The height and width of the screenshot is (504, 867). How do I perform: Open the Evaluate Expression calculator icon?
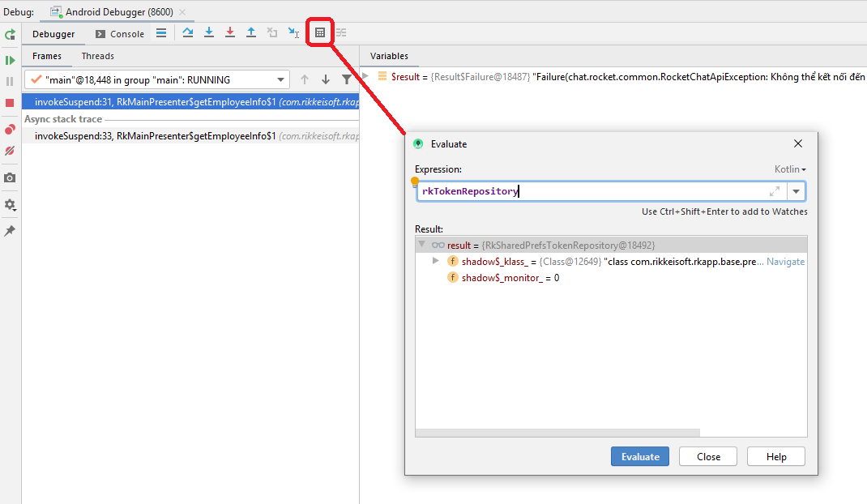[319, 32]
